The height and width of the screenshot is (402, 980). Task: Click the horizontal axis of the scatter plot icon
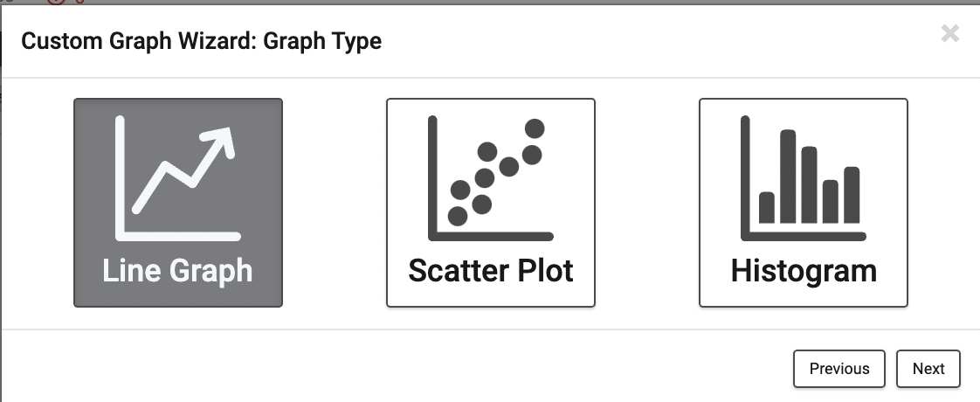[491, 236]
